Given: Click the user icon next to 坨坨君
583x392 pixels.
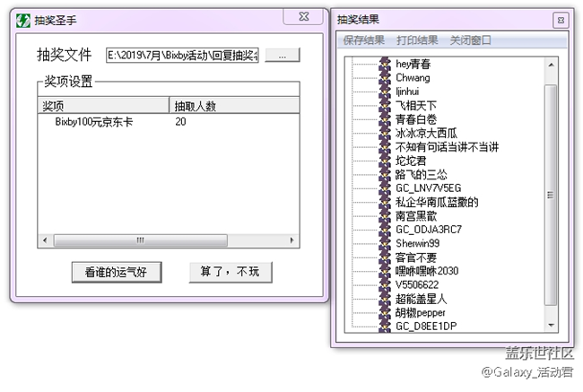Looking at the screenshot, I should coord(386,161).
